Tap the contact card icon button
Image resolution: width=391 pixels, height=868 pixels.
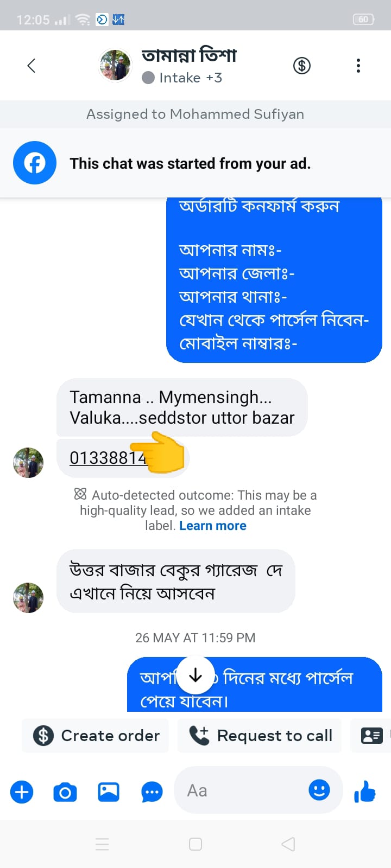tap(372, 736)
